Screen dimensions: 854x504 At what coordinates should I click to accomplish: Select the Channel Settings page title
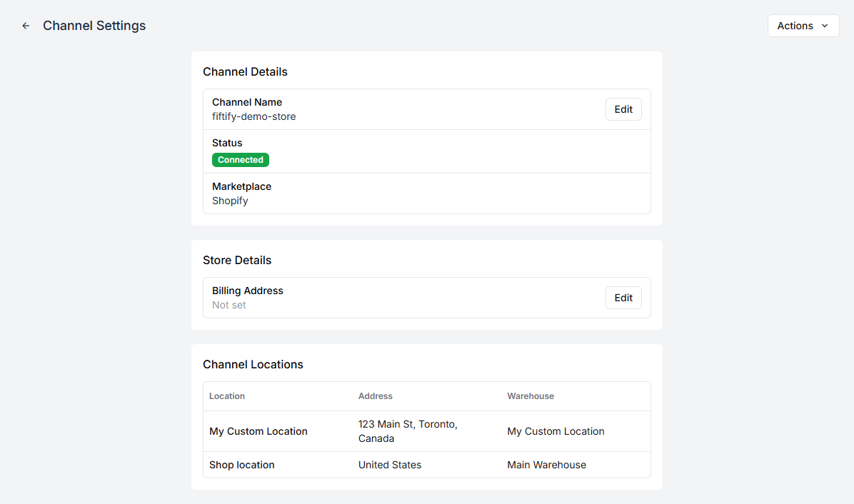pyautogui.click(x=94, y=26)
